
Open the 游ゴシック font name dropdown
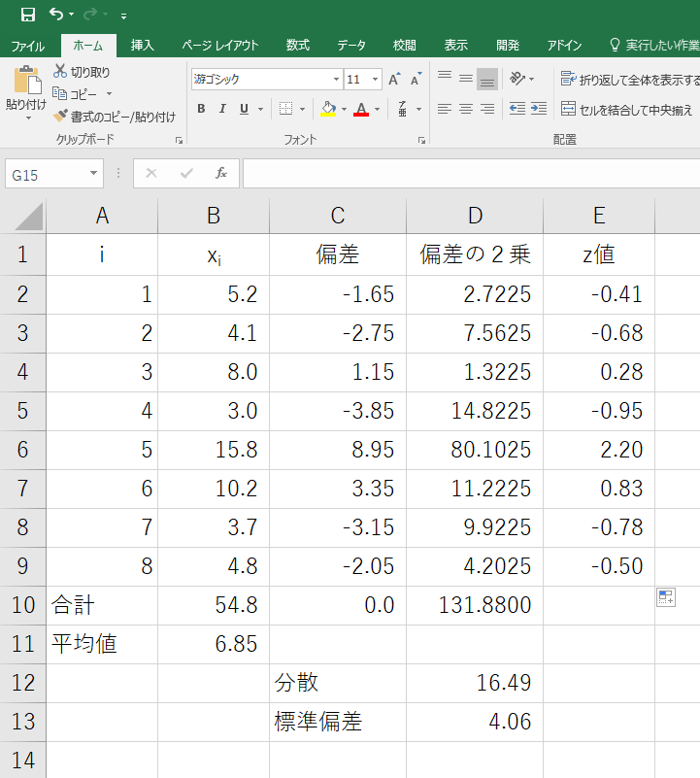point(336,80)
